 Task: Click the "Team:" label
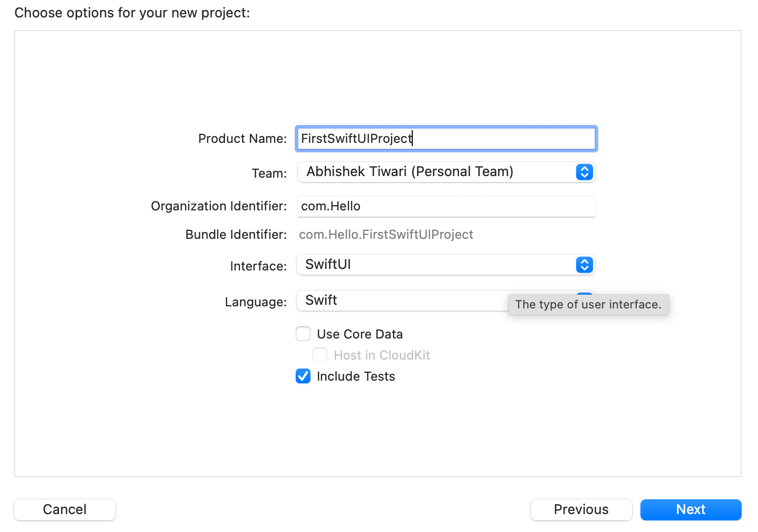(x=269, y=173)
